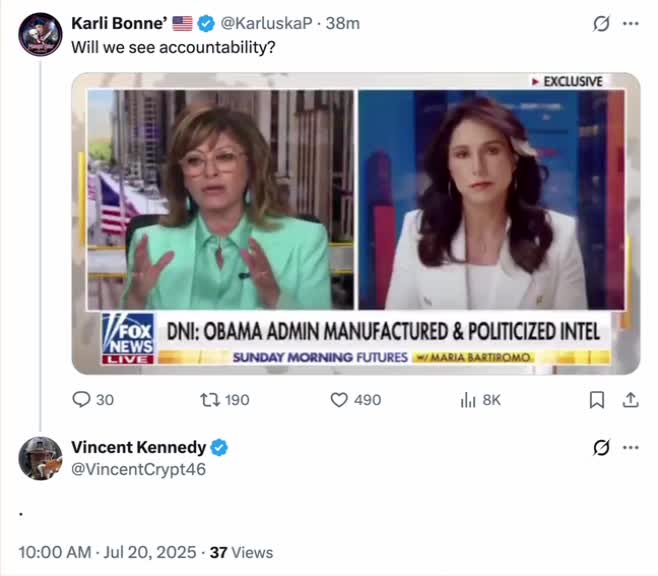
Task: View analytics showing 8K views
Action: [467, 399]
